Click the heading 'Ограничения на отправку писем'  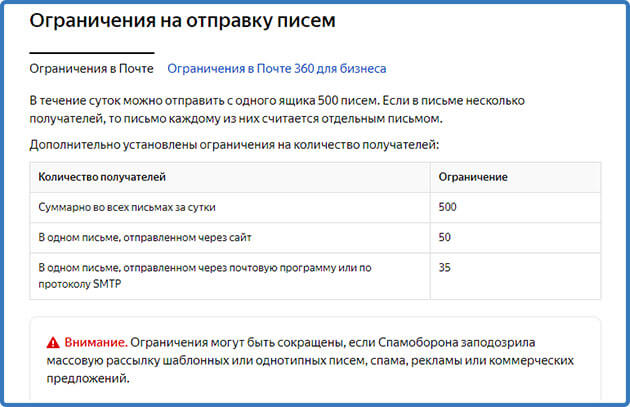[x=182, y=20]
